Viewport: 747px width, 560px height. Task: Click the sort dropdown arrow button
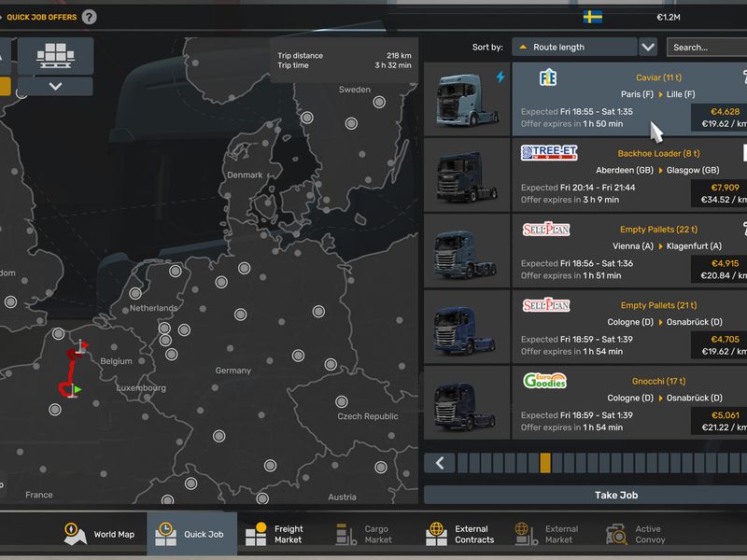(x=648, y=48)
